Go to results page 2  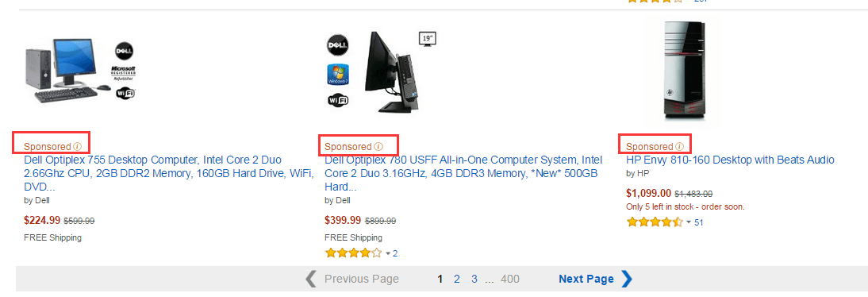pos(457,280)
